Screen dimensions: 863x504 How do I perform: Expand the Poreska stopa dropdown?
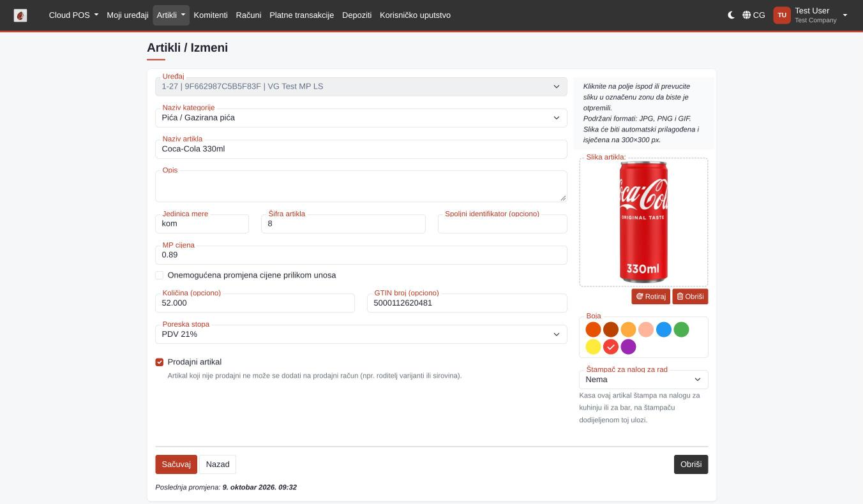coord(361,334)
